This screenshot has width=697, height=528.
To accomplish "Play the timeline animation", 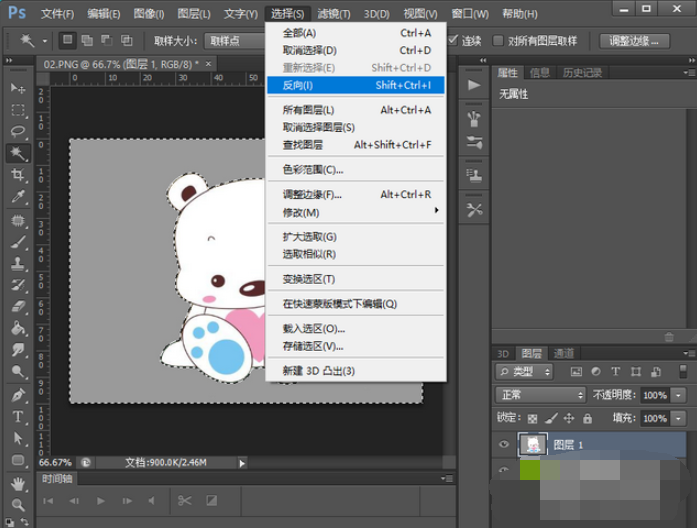I will tap(100, 501).
